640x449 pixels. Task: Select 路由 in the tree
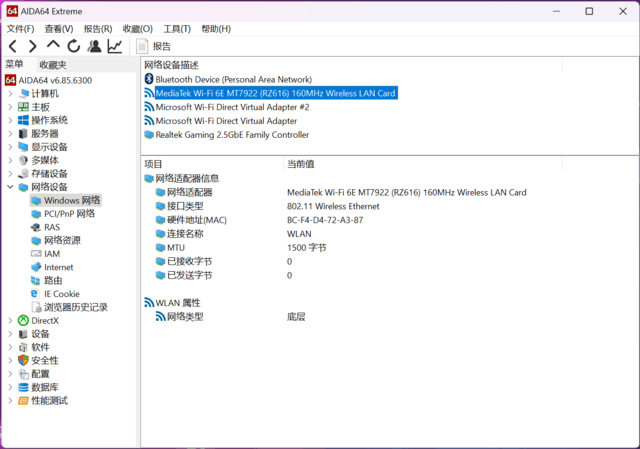pos(53,280)
